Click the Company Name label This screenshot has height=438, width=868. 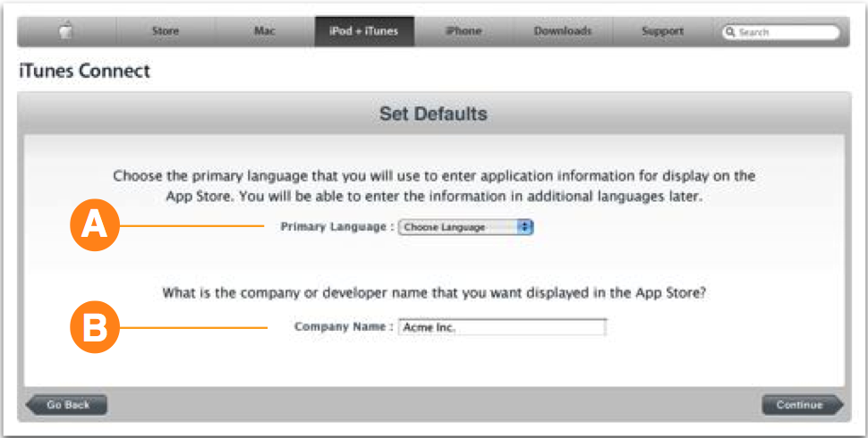click(x=344, y=327)
